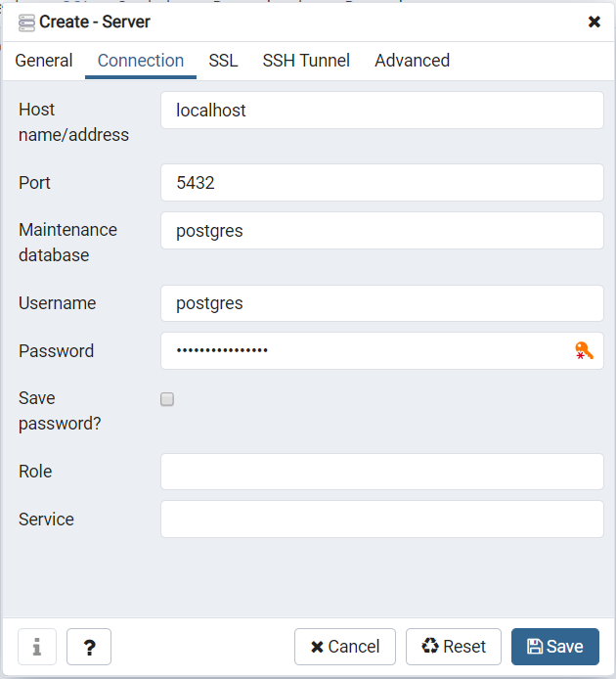Edit the Maintenance database field
Viewport: 616px width, 679px height.
click(381, 231)
